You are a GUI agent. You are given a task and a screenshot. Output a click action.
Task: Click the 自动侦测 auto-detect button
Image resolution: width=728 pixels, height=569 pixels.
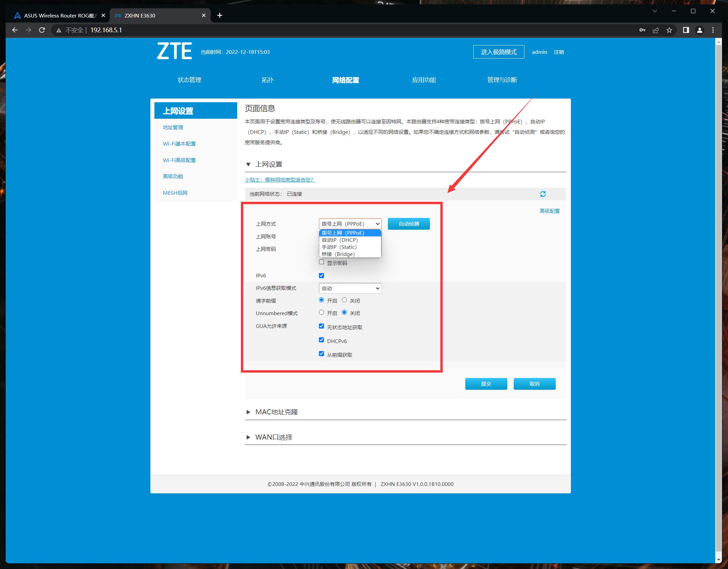408,224
